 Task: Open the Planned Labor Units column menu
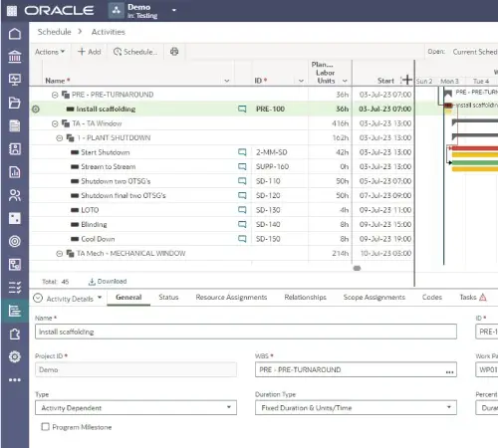(345, 81)
